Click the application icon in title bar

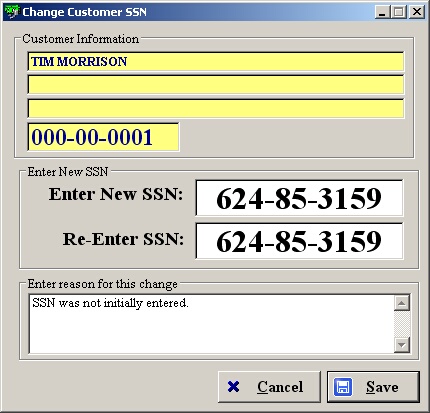tap(12, 12)
